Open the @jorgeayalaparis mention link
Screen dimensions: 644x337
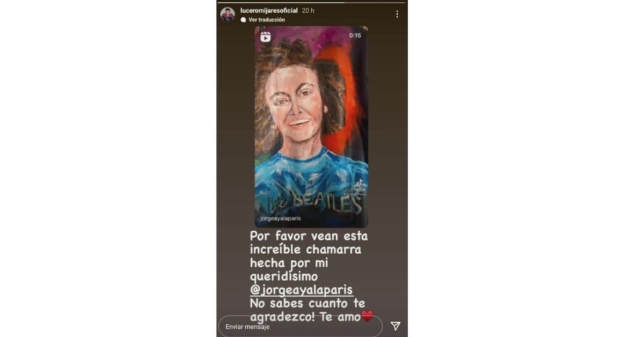[302, 290]
